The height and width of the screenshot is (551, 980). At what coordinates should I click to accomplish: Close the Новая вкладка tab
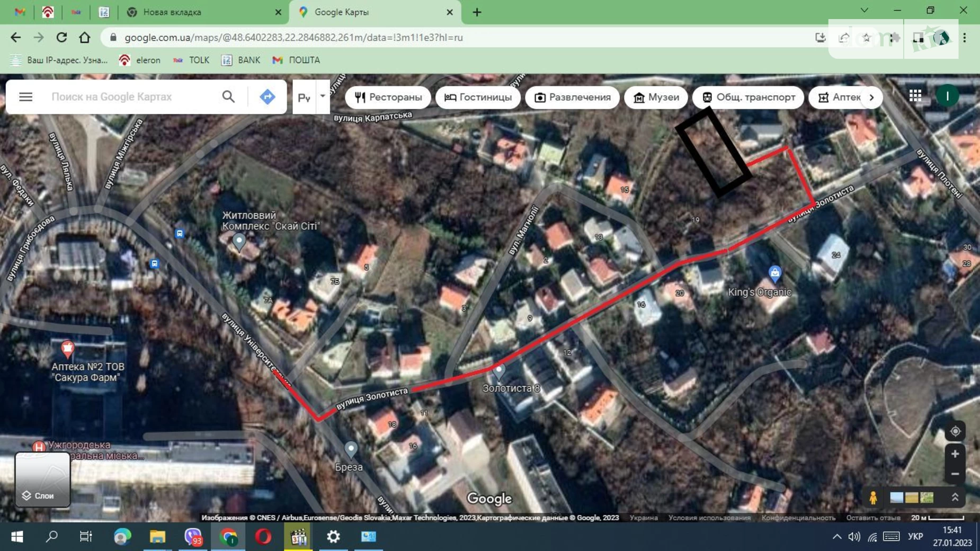[278, 12]
